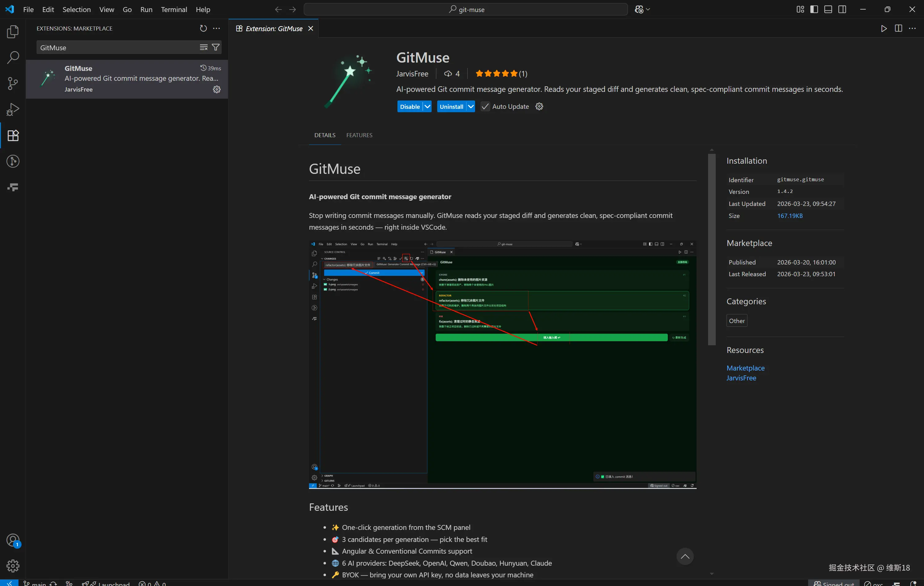Expand the Disable button dropdown arrow
The height and width of the screenshot is (586, 924).
tap(427, 107)
